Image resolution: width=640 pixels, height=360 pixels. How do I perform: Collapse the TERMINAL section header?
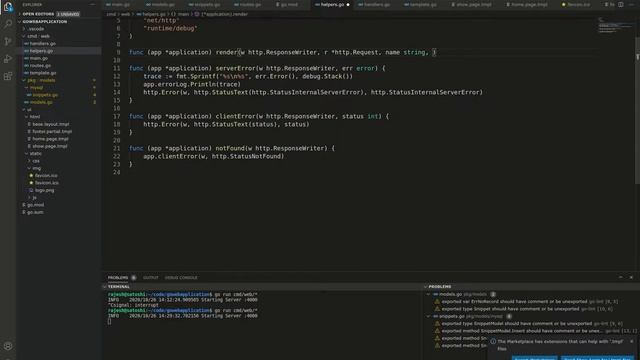coord(104,287)
